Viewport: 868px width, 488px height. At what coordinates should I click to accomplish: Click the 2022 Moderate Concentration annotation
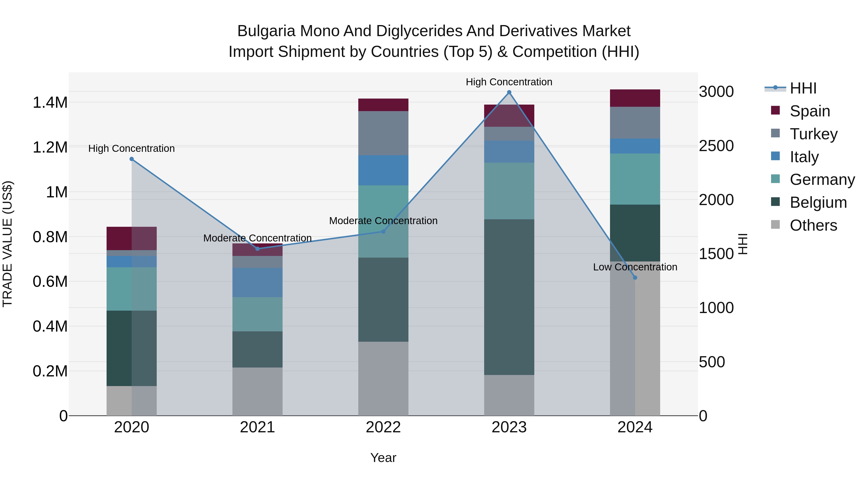pos(383,221)
